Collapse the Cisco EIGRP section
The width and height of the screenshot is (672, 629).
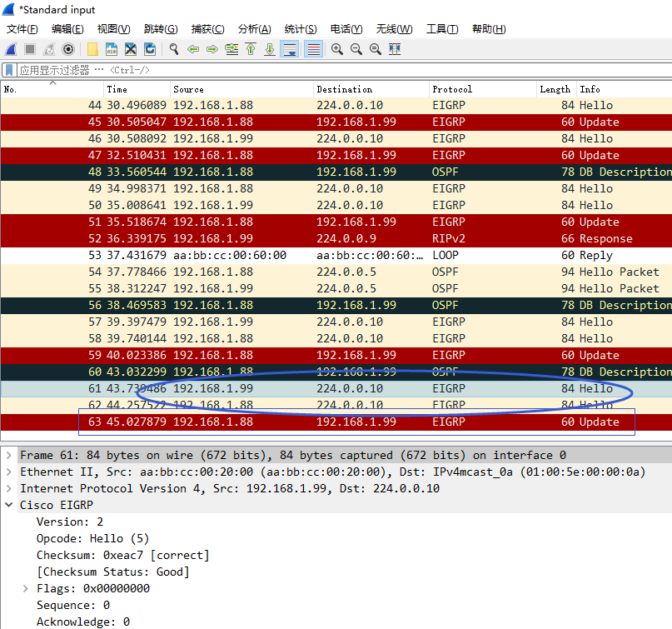click(x=9, y=505)
